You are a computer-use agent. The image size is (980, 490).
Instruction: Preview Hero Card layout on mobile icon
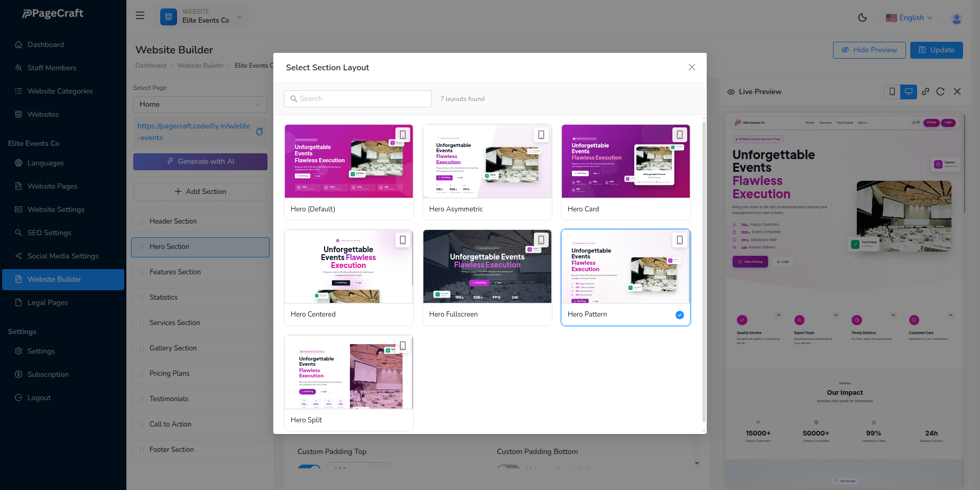(x=680, y=135)
